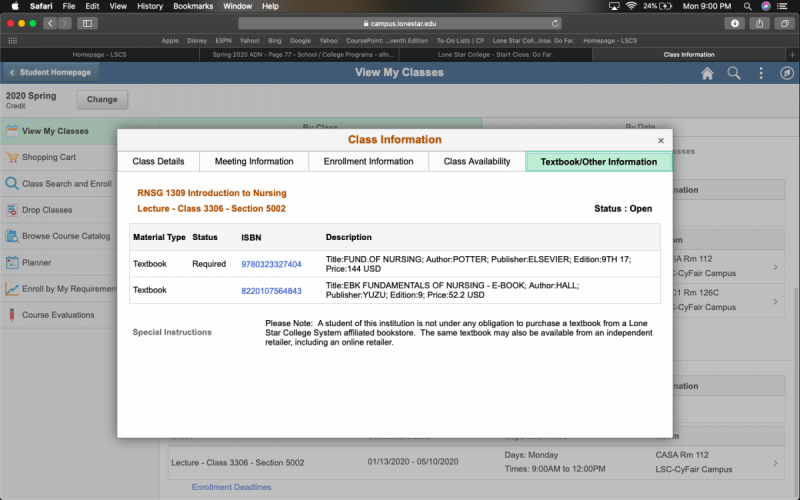Click the Class Search and Enroll magnifier icon
This screenshot has width=800, height=500.
[12, 184]
